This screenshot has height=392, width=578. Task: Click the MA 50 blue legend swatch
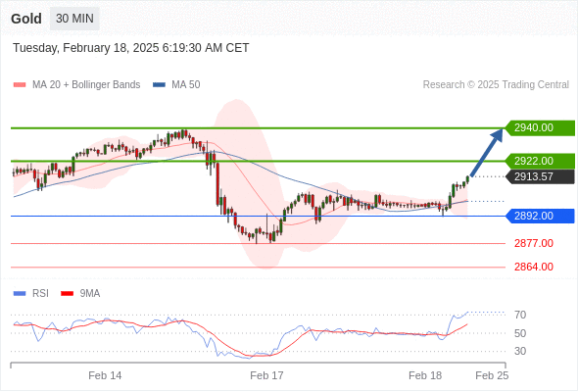coord(159,85)
